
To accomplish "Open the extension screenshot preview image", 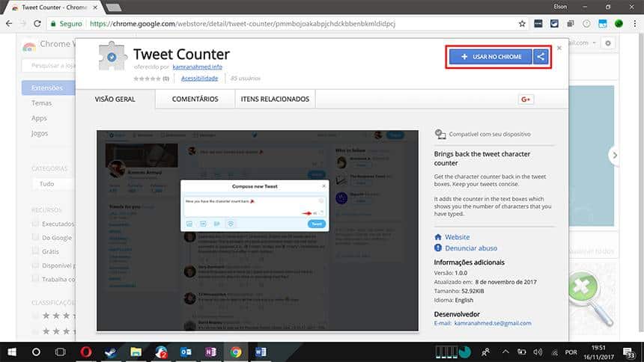I will (x=258, y=230).
